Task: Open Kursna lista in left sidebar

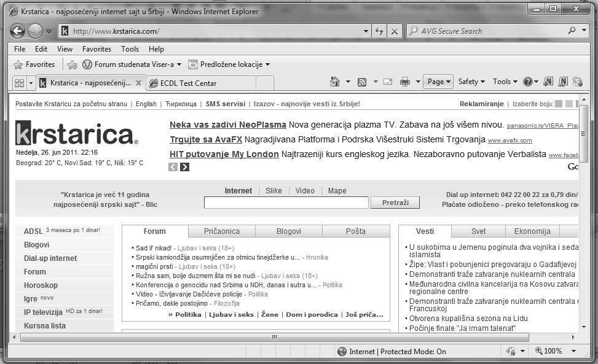Action: [45, 326]
